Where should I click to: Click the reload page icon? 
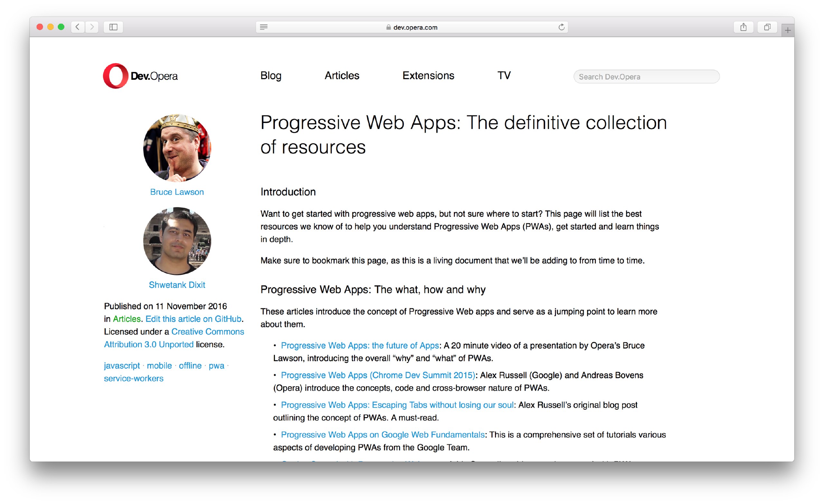click(x=561, y=27)
